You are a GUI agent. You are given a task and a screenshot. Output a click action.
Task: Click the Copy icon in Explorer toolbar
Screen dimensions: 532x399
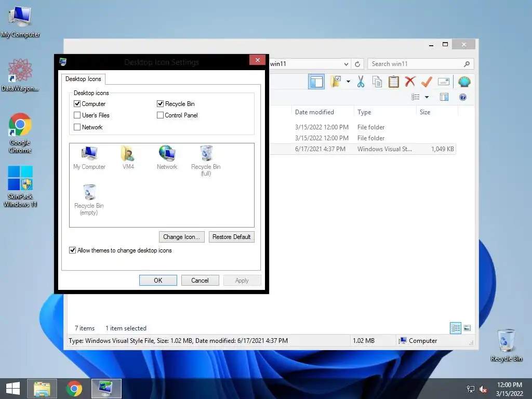377,82
